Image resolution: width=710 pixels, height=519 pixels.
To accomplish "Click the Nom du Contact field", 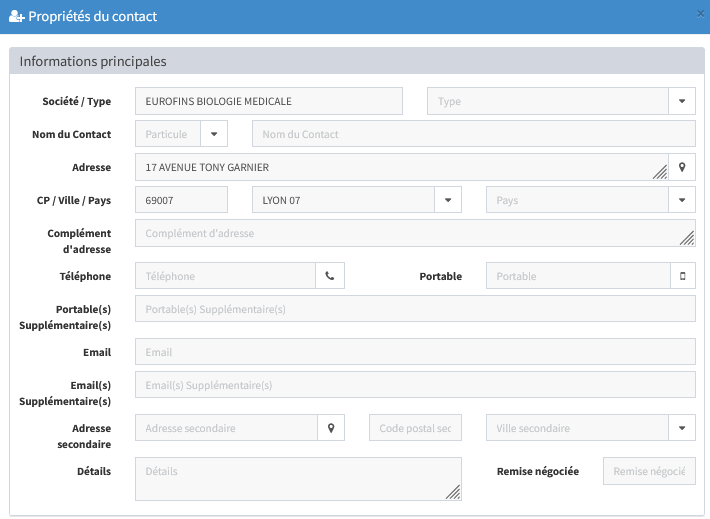I will (x=474, y=134).
